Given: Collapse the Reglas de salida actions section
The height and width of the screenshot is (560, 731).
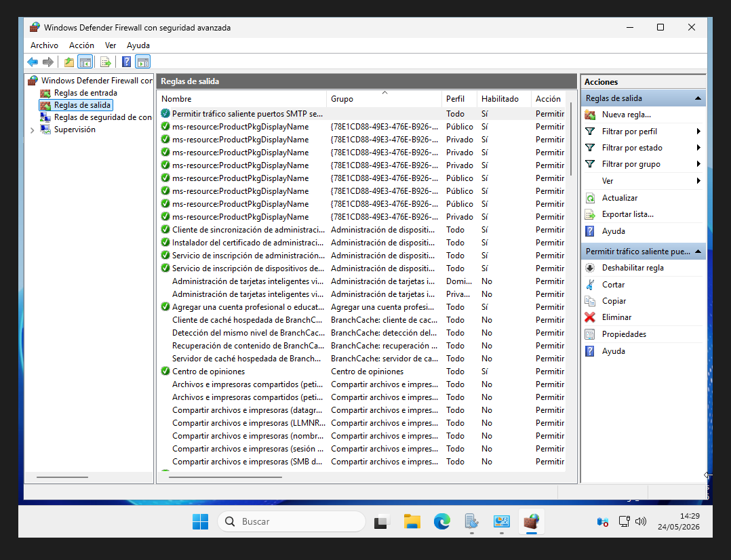Looking at the screenshot, I should pos(698,98).
